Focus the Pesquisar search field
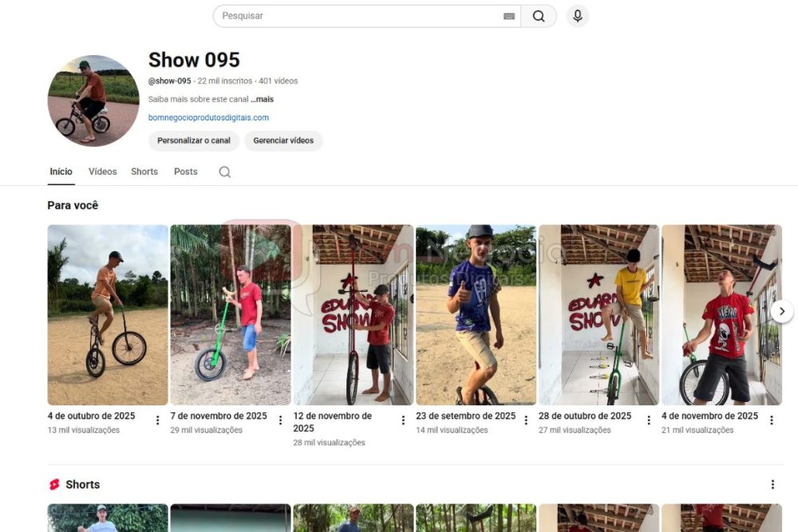 coord(359,16)
